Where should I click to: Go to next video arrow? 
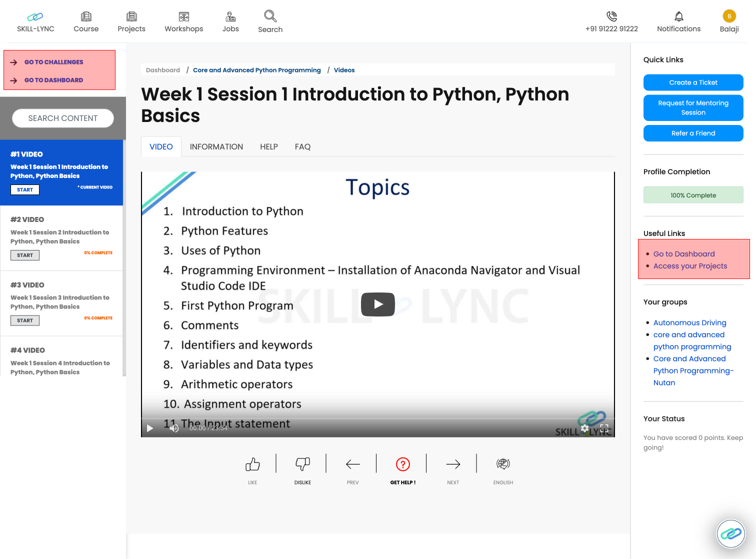(453, 464)
